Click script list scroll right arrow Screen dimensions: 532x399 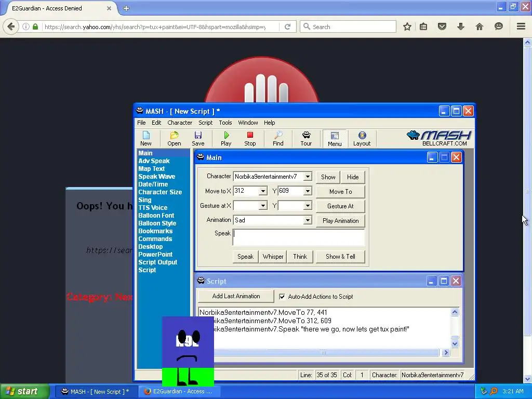pyautogui.click(x=446, y=353)
